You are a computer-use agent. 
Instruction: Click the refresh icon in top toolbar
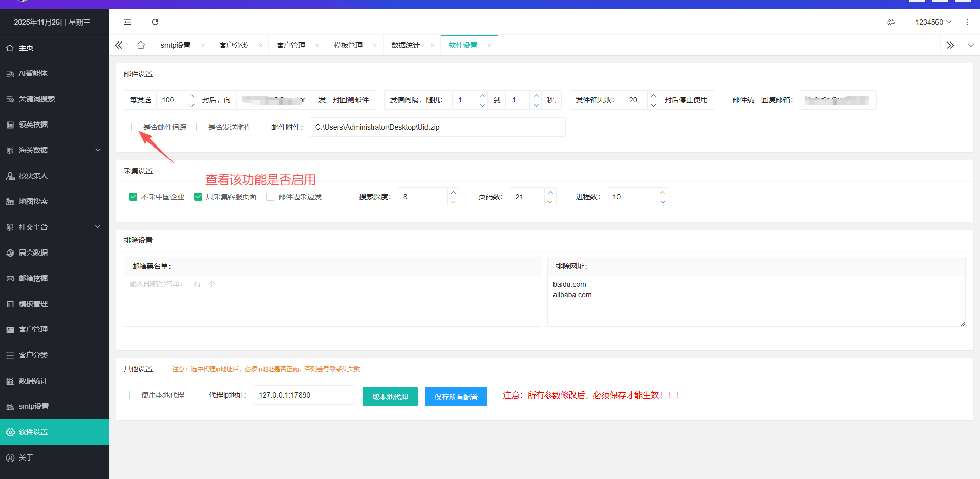point(155,22)
